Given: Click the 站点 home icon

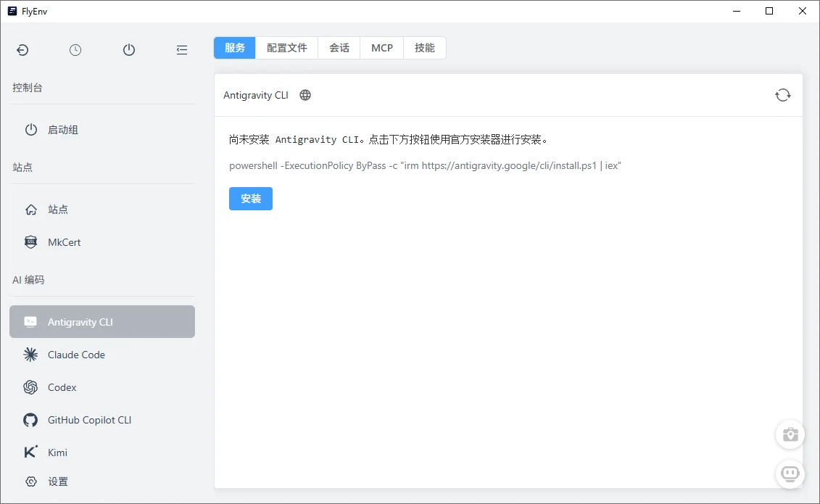Looking at the screenshot, I should [31, 210].
